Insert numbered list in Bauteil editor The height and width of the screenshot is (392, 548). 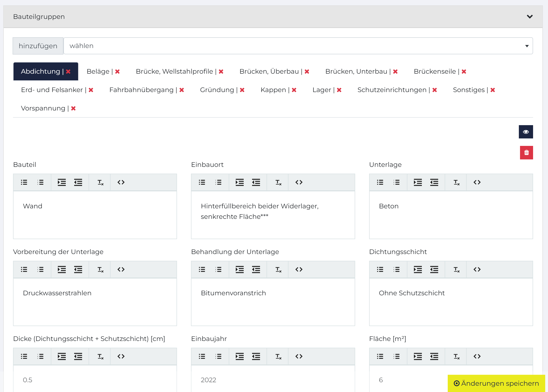click(40, 182)
